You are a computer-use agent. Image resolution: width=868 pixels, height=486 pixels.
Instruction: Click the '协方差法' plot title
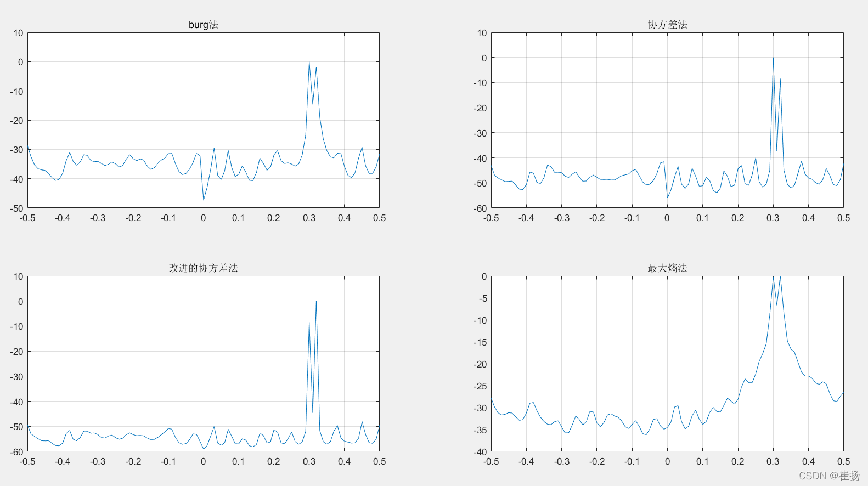[x=667, y=25]
